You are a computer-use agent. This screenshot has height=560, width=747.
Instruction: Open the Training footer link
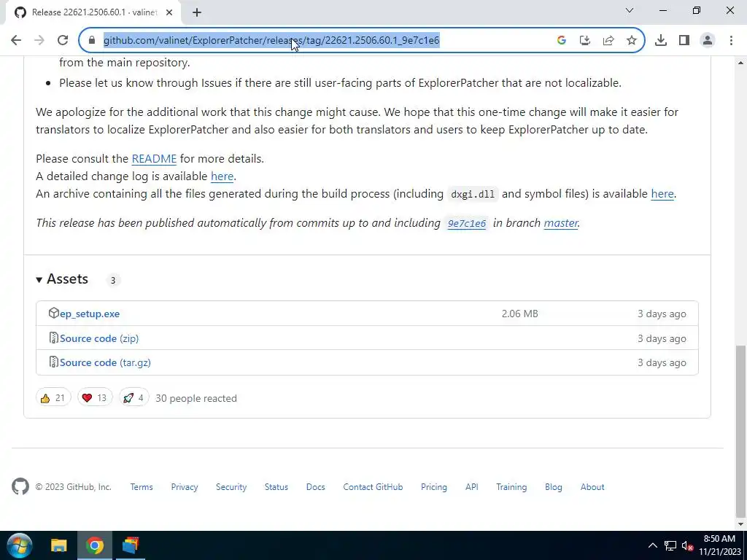pyautogui.click(x=511, y=487)
